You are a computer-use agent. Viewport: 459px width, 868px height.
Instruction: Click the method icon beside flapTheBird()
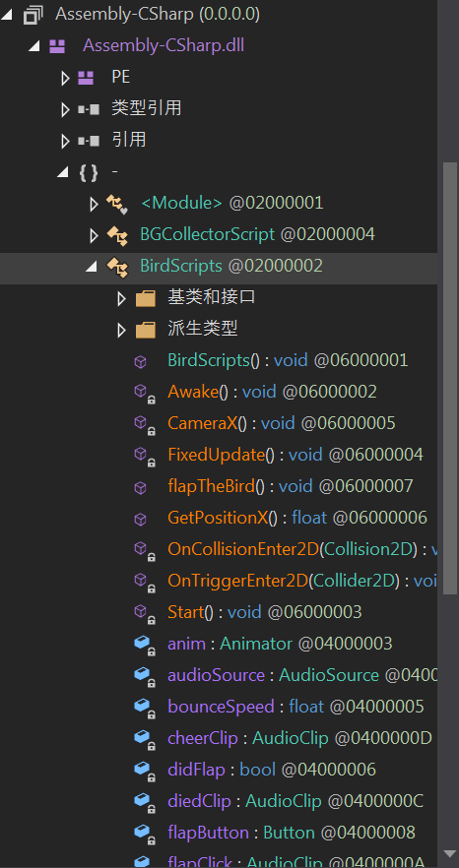[141, 488]
